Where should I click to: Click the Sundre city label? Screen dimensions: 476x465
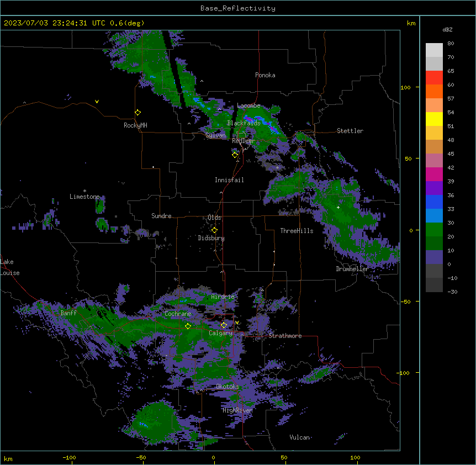(161, 216)
